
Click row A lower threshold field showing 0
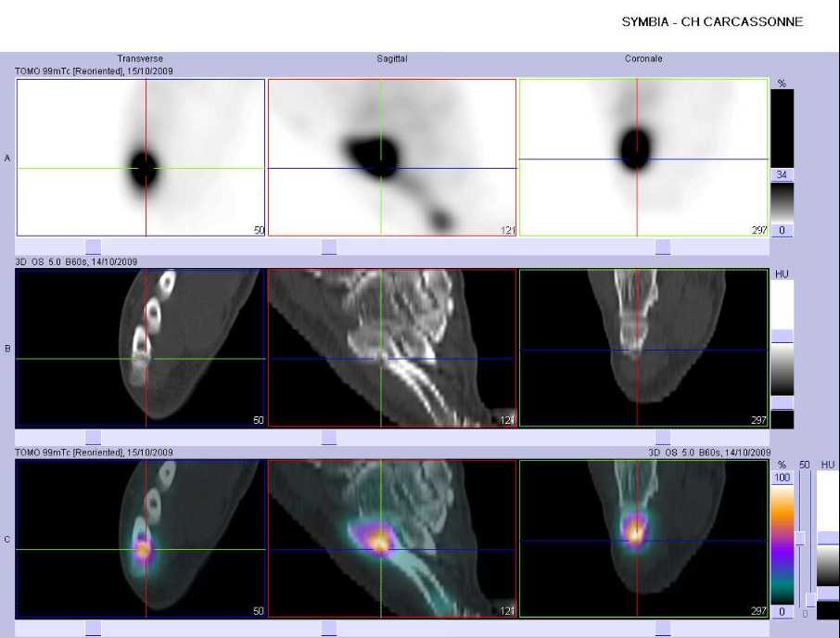click(x=782, y=230)
